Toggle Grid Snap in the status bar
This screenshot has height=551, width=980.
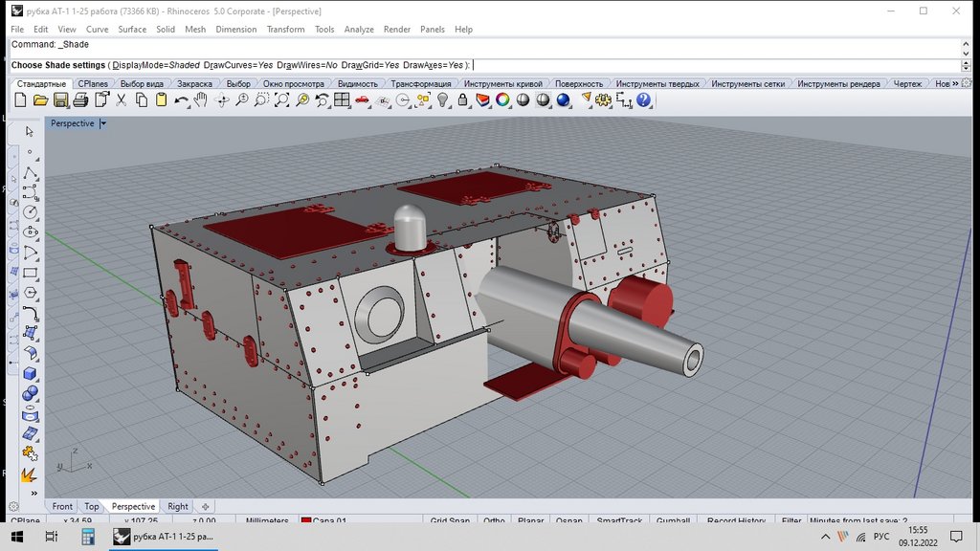coord(450,519)
